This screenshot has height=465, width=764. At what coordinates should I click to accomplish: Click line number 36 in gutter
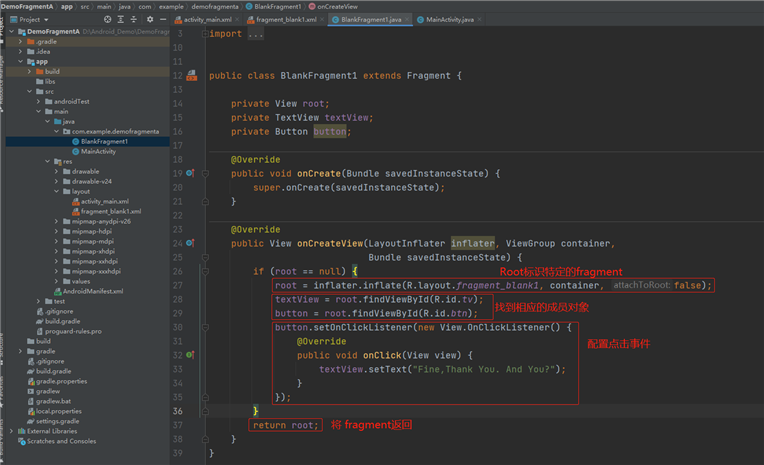tap(177, 411)
